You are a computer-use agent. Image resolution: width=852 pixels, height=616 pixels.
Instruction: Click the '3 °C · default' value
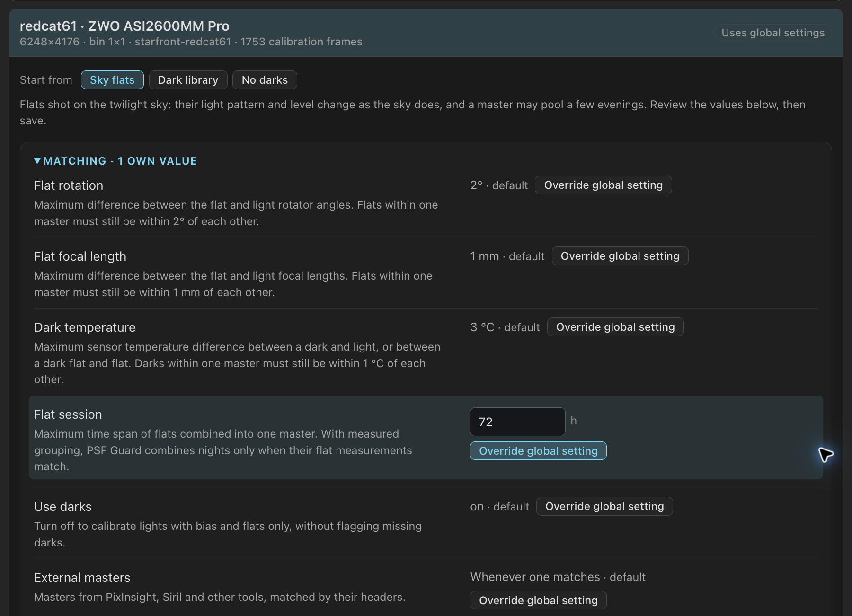505,327
